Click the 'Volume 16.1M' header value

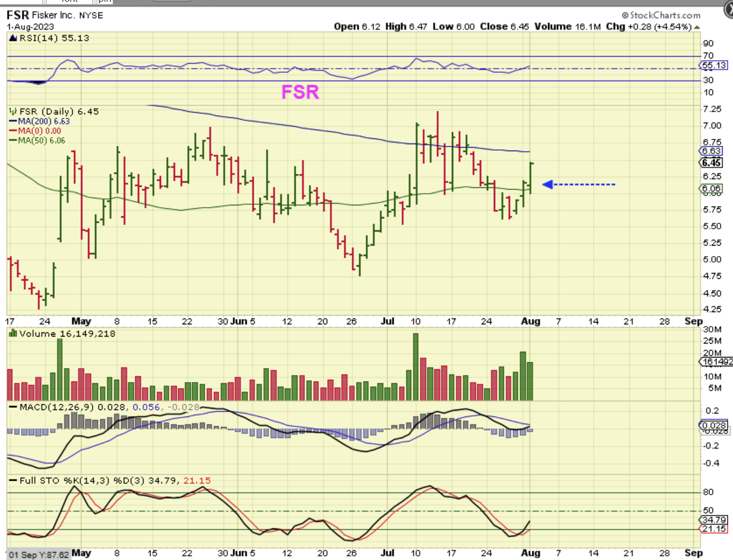(567, 27)
